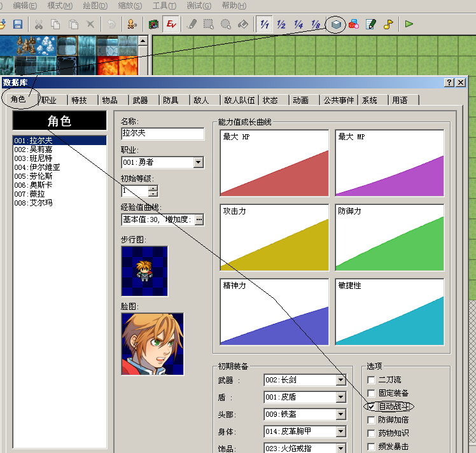Screen dimensions: 476x453
Task: Open the 精神力 growth curve
Action: (x=274, y=312)
